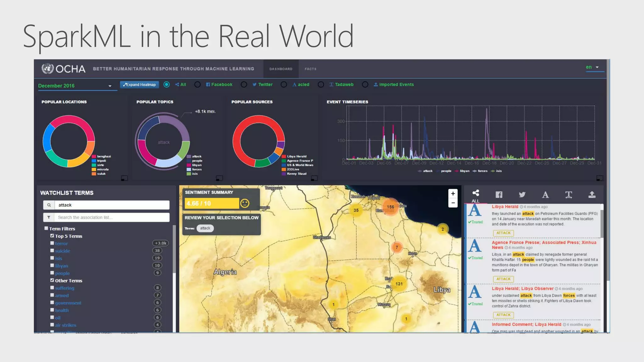Open the Dashboard tab
The height and width of the screenshot is (362, 644).
(281, 69)
